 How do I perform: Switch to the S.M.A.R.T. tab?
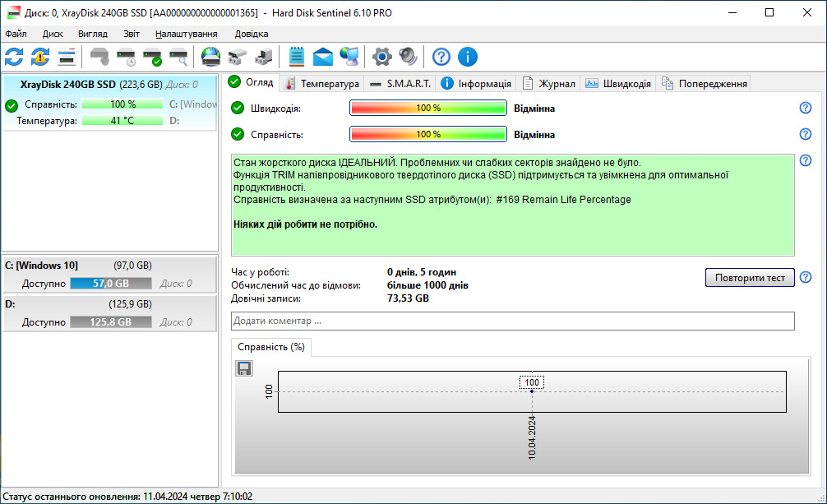(400, 83)
